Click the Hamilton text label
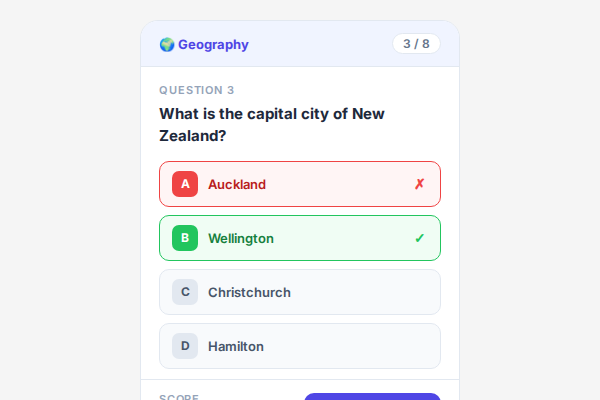The height and width of the screenshot is (400, 600). tap(236, 346)
